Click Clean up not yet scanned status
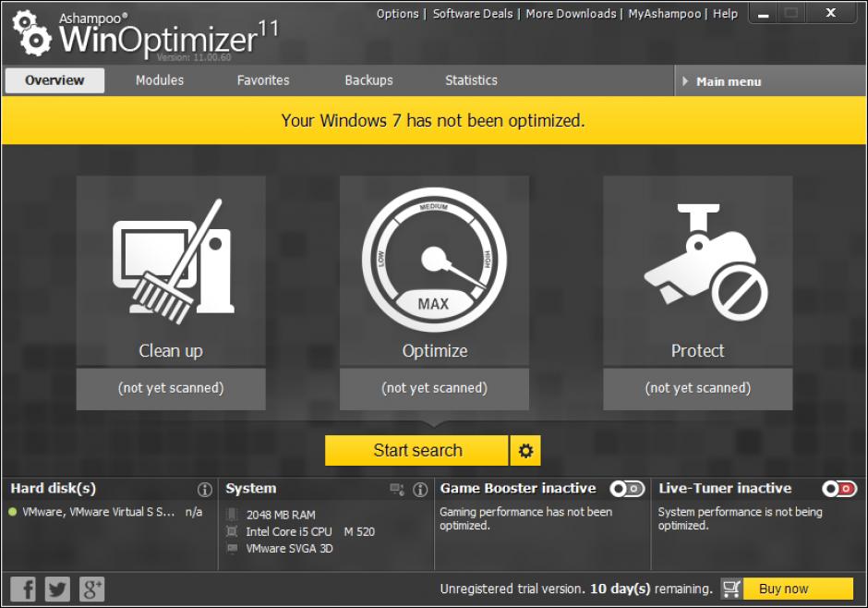 pyautogui.click(x=171, y=389)
